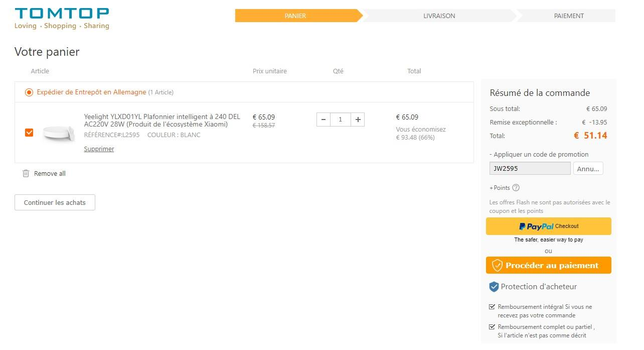Increase quantity with the plus button

(358, 120)
